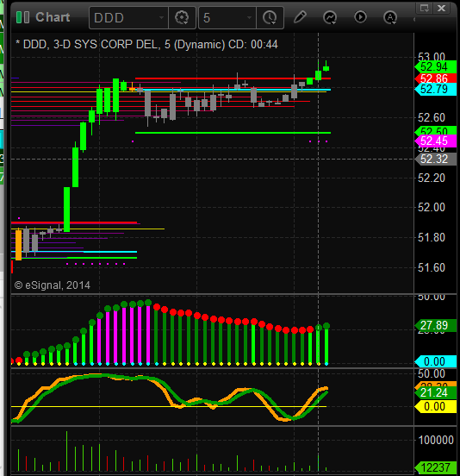This screenshot has height=476, width=460.
Task: Click the cyan 52.79 price label
Action: tap(436, 90)
